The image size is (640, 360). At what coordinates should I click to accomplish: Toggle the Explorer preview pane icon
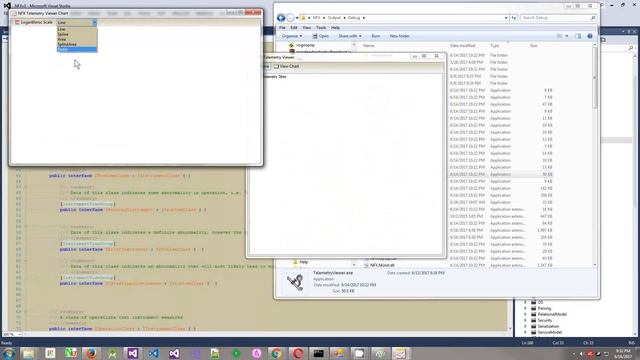578,36
